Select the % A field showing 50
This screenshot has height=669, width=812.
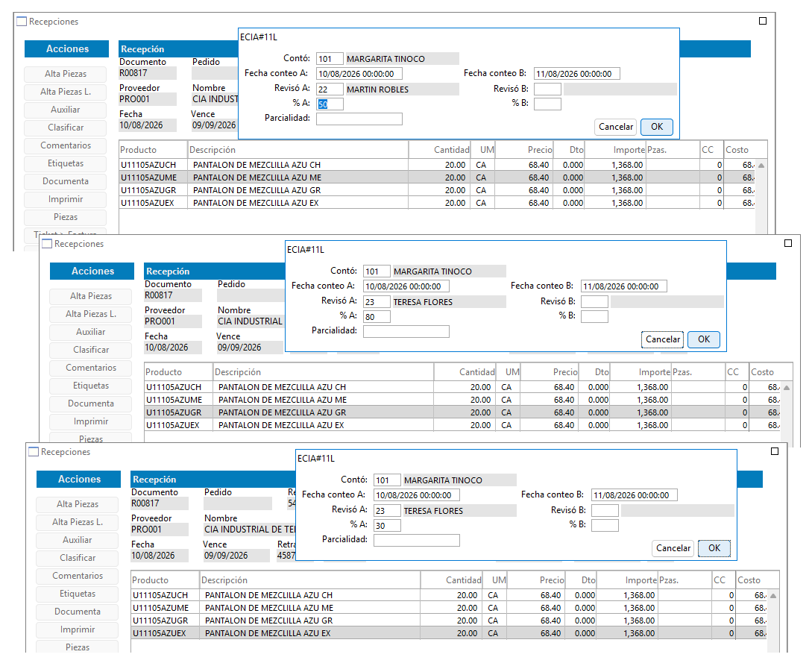pos(330,104)
